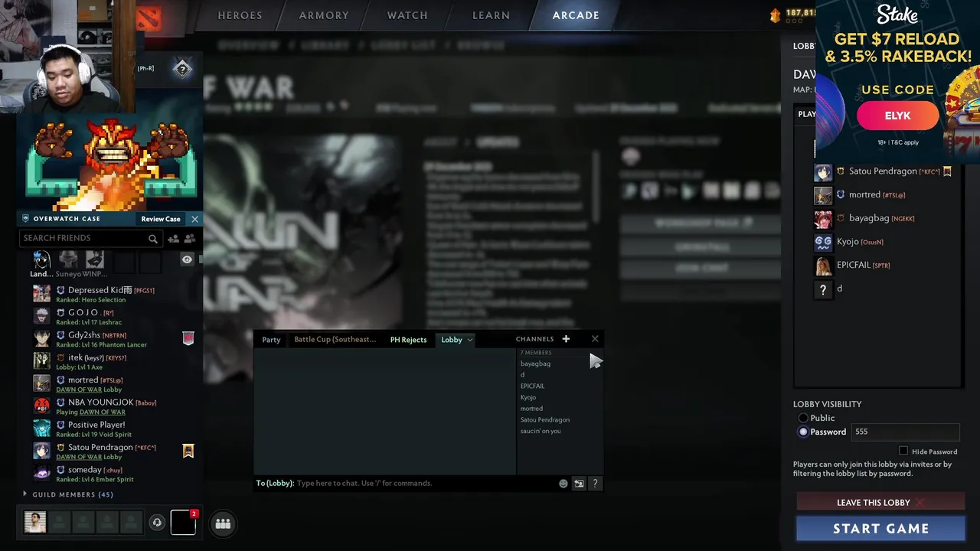Image resolution: width=980 pixels, height=551 pixels.
Task: Click EPICFAIL avatar in lobby players
Action: coord(823,266)
